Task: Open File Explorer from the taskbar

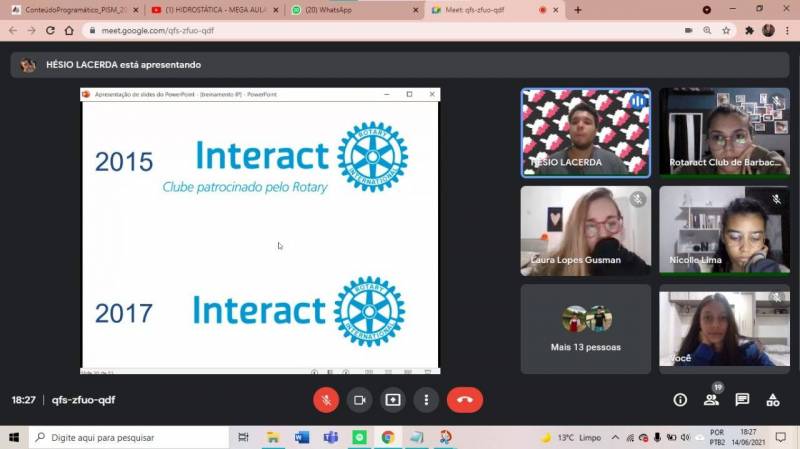Action: tap(273, 438)
